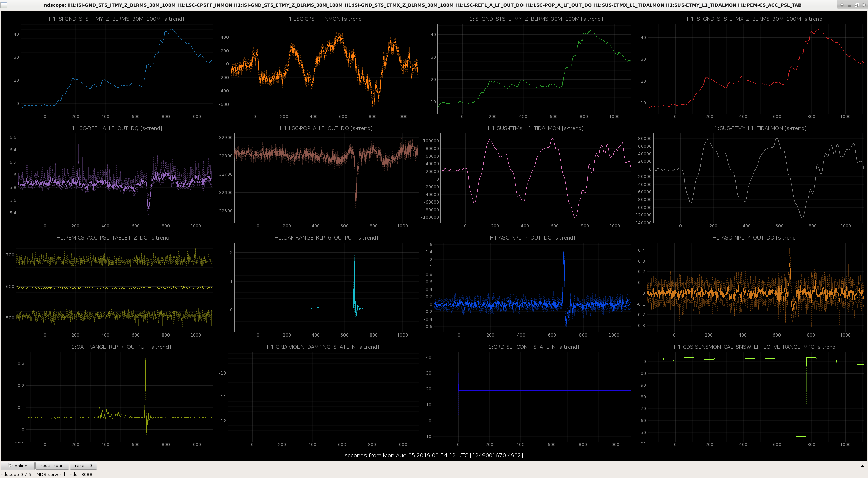Click the keep-above arrow icon in title bar
This screenshot has height=478, width=868.
(x=842, y=5)
